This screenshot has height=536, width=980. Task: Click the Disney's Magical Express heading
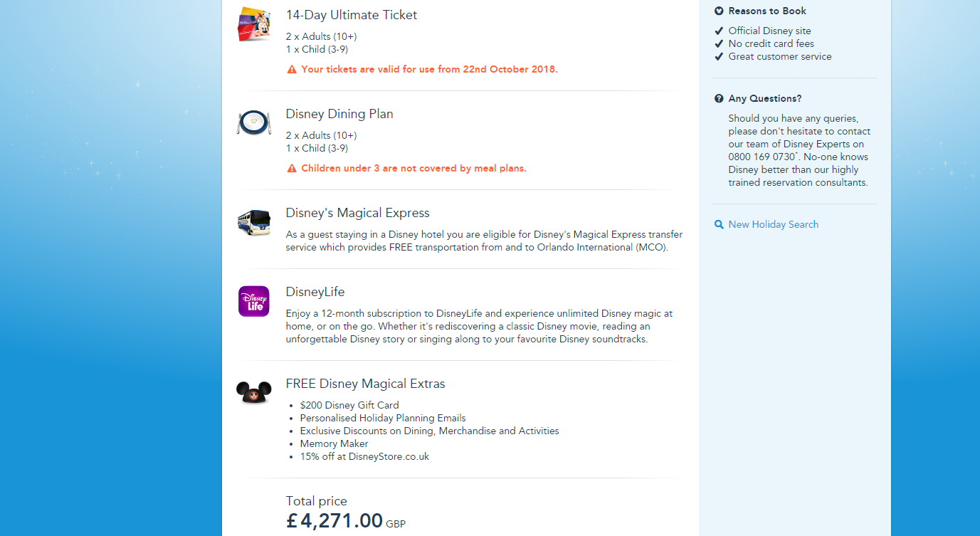click(x=358, y=213)
